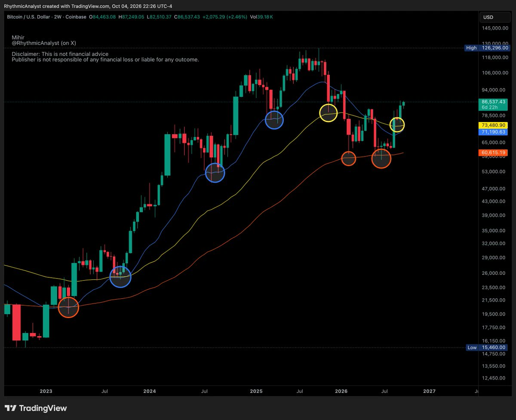This screenshot has height=420, width=516.
Task: Click the 2025 label on time axis
Action: tap(256, 391)
